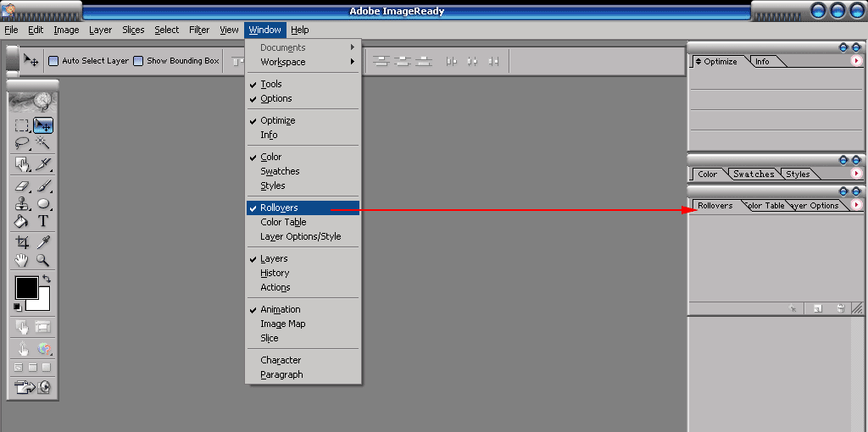Open the Rollovers palette flyout menu arrow
The width and height of the screenshot is (868, 432).
point(856,205)
